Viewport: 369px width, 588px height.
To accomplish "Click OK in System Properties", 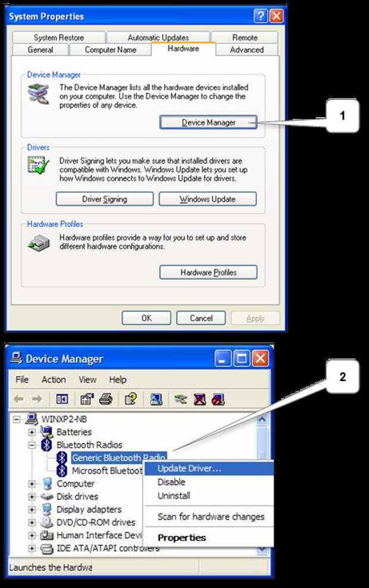I will coord(146,318).
